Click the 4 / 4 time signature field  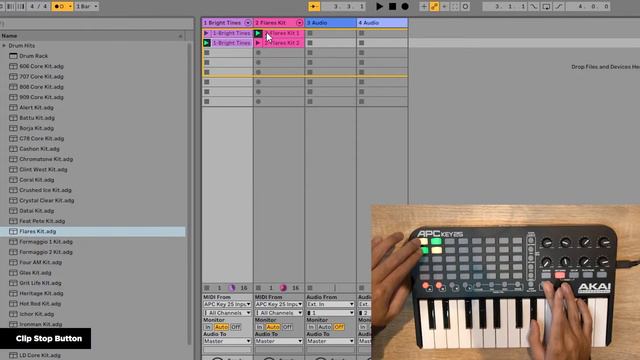tap(38, 7)
